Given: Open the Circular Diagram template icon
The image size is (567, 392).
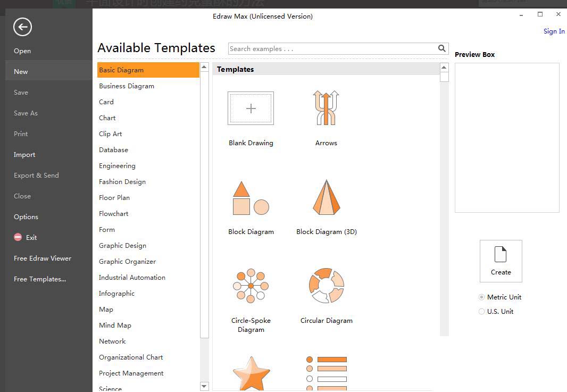Looking at the screenshot, I should pos(326,286).
